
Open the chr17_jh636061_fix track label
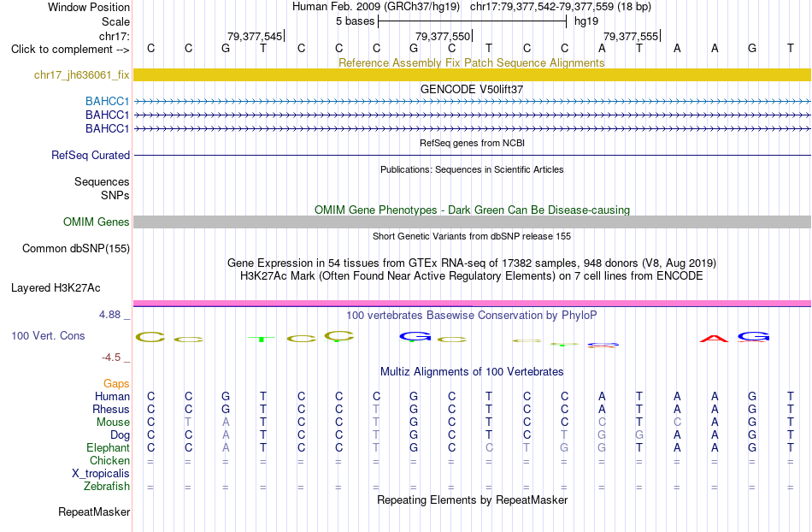pyautogui.click(x=82, y=75)
